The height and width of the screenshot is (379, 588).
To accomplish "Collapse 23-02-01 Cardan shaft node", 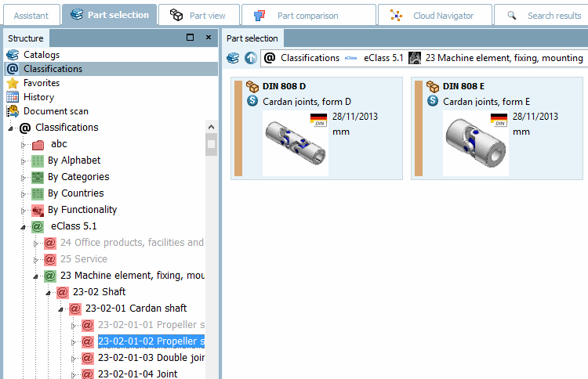I will coord(61,309).
